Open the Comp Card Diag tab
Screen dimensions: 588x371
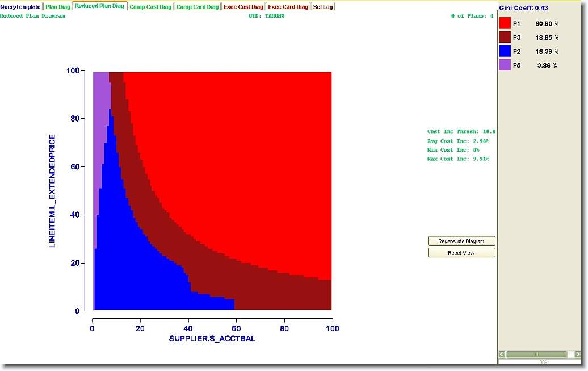(x=197, y=7)
